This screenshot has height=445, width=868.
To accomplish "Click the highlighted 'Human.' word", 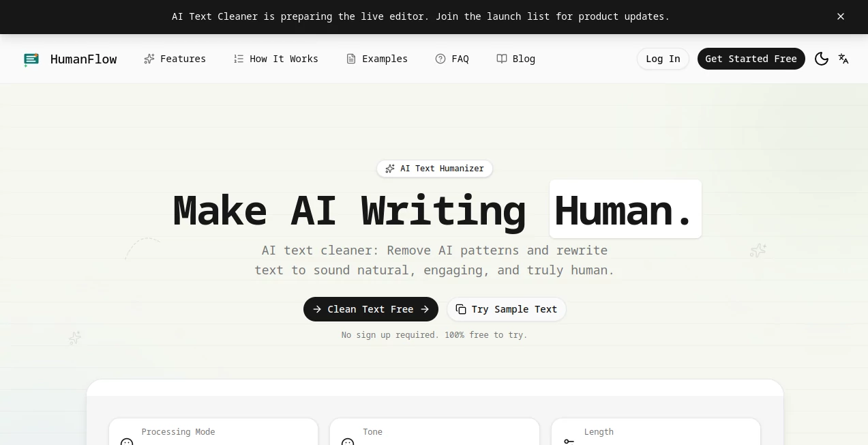I will pyautogui.click(x=625, y=209).
